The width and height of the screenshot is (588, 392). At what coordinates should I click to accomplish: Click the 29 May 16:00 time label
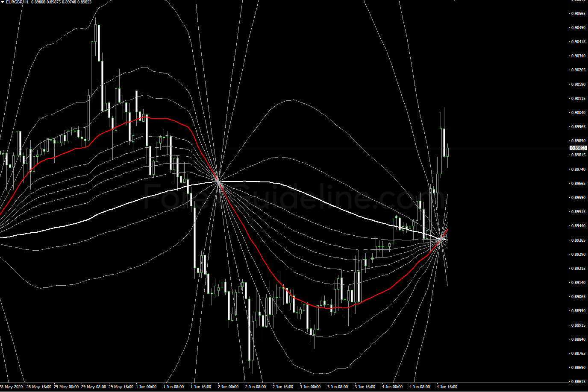click(x=121, y=387)
